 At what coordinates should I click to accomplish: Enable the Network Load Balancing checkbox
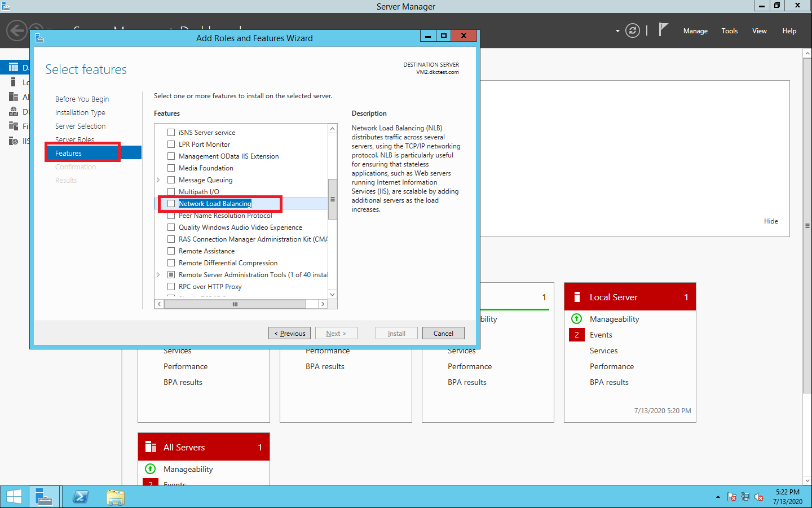click(171, 203)
